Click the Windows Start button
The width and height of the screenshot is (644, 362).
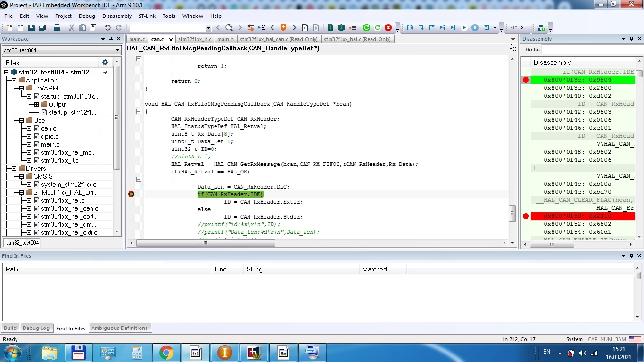tap(11, 352)
